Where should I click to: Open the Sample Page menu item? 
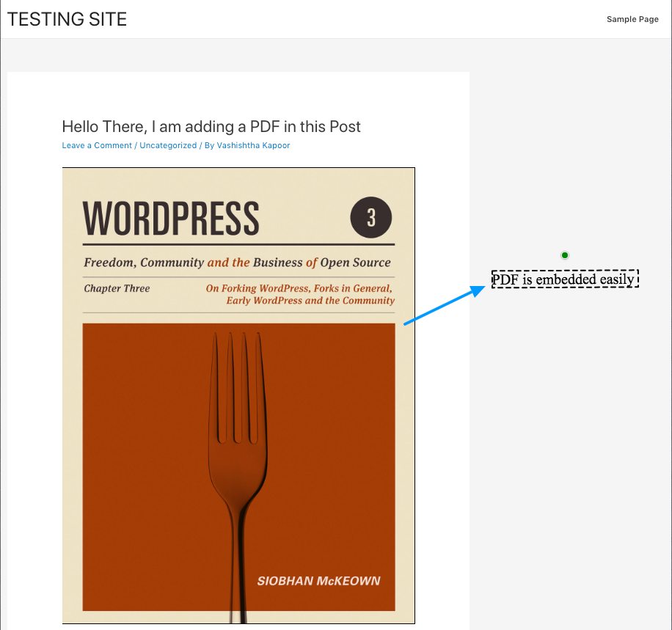(x=632, y=19)
